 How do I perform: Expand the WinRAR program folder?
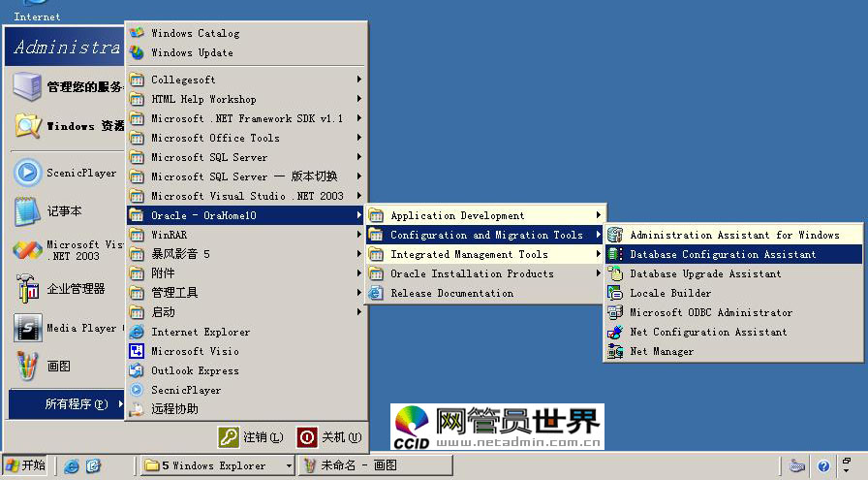point(247,235)
